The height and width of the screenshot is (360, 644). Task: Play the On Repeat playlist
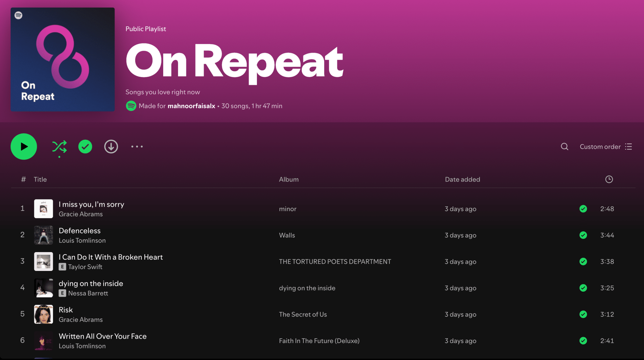point(24,146)
